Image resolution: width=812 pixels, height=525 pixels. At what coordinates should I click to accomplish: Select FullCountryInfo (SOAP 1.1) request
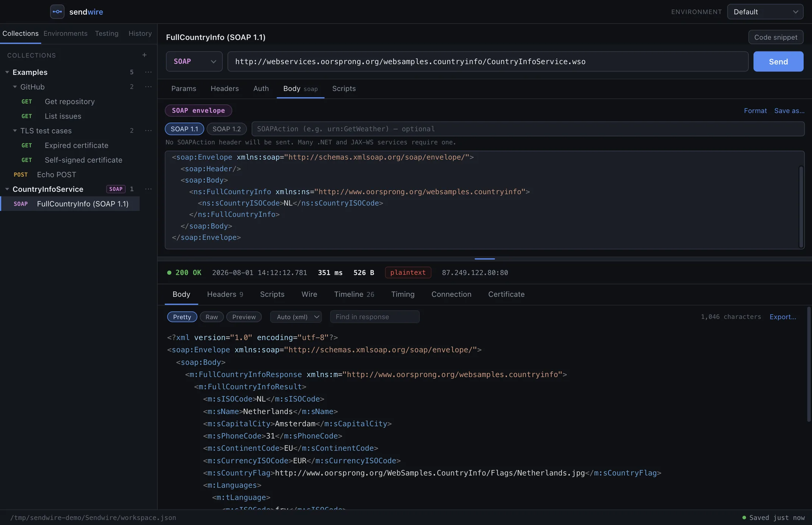[x=70, y=204]
